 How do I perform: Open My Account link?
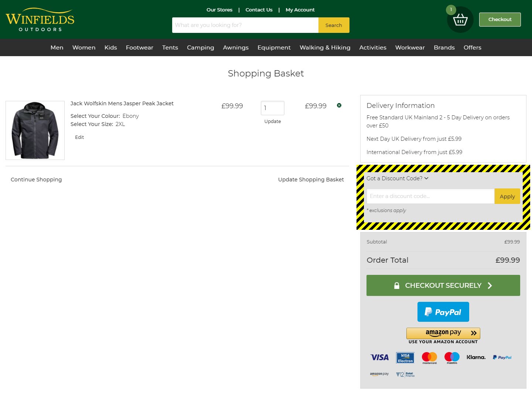click(300, 10)
